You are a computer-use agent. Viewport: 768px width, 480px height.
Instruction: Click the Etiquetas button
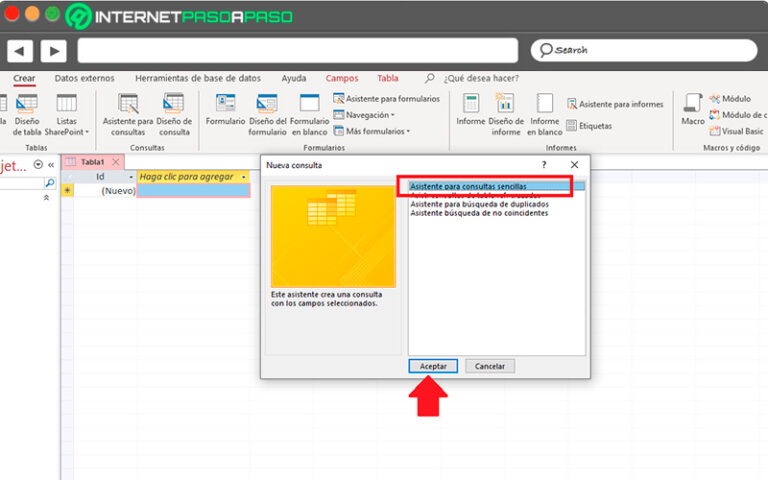point(589,126)
